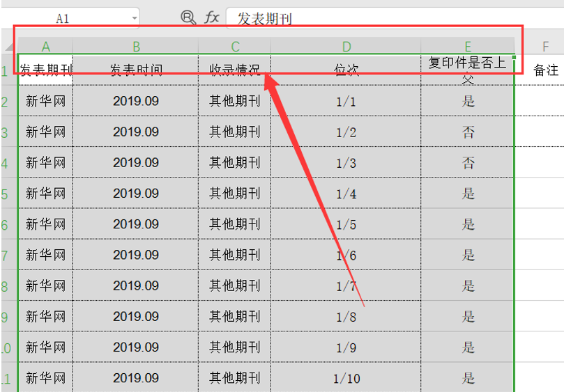
Task: Click the empty 备注 cell in row 2
Action: [x=540, y=101]
